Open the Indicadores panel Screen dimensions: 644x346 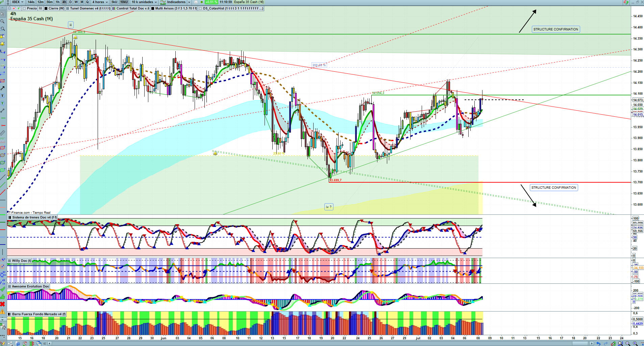(174, 2)
